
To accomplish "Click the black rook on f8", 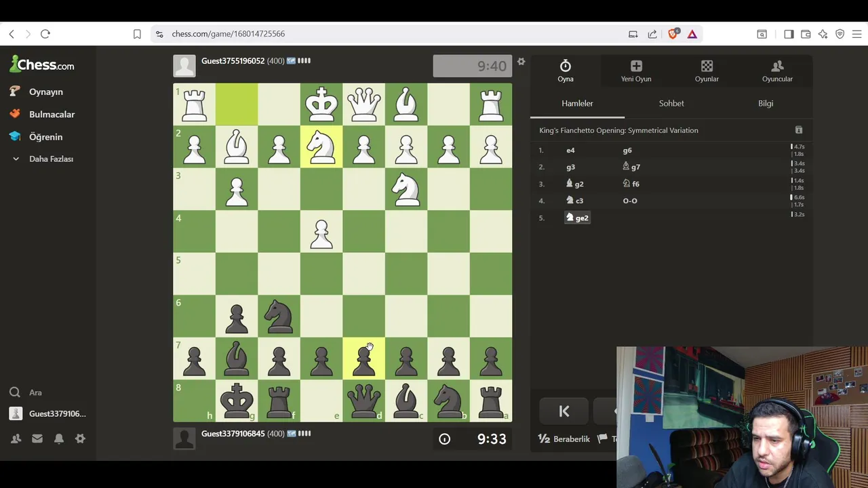I will 279,401.
